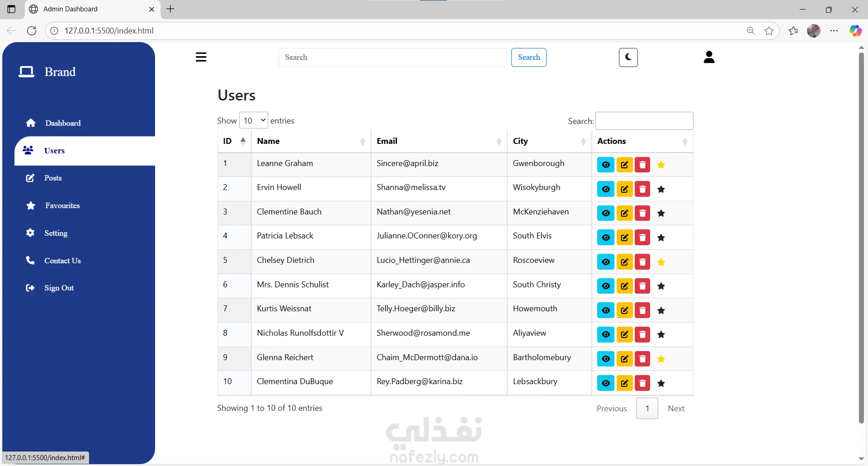
Task: Open the Show entries dropdown
Action: (253, 121)
